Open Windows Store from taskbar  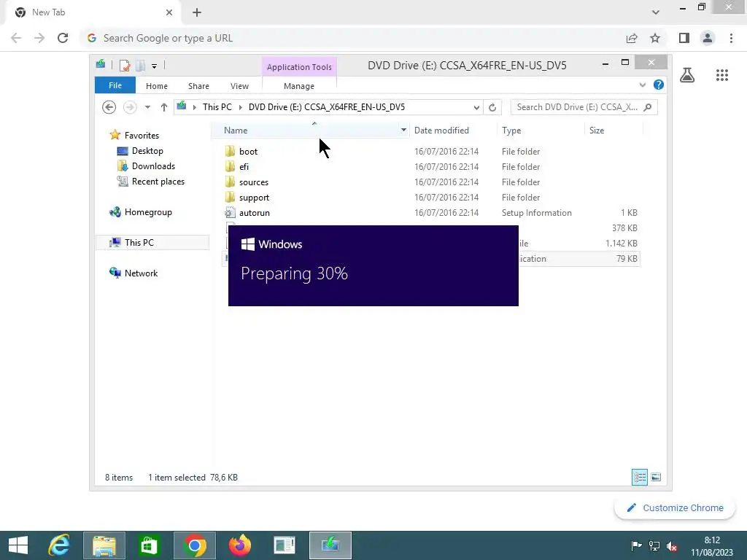149,545
